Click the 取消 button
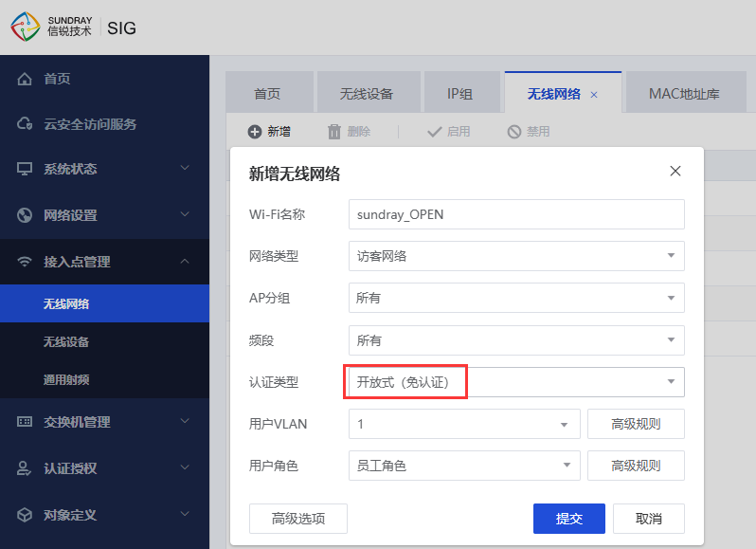 (x=649, y=519)
